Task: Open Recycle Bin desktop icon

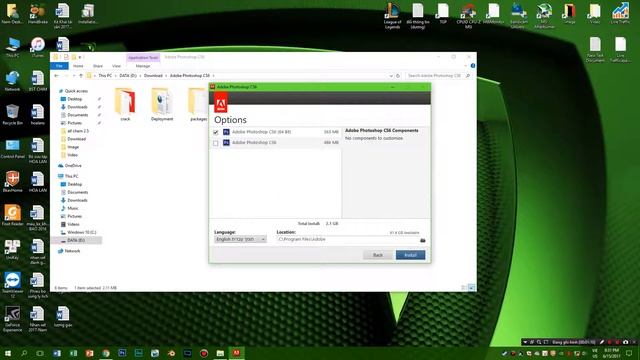Action: tap(13, 114)
